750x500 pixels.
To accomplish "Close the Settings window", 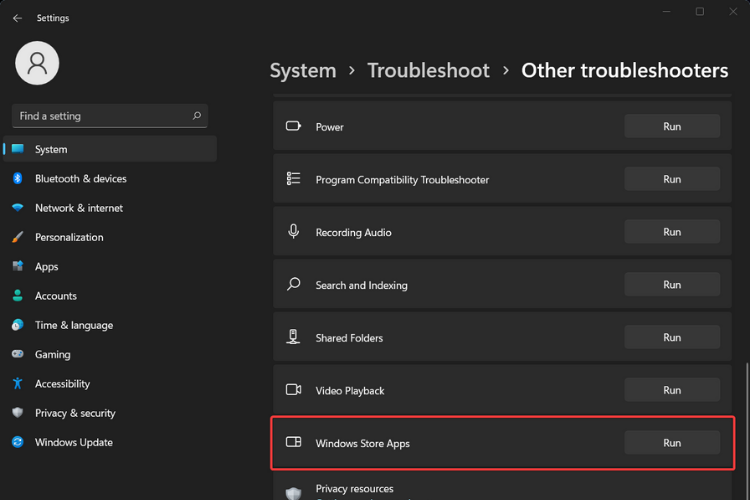I will (x=733, y=11).
